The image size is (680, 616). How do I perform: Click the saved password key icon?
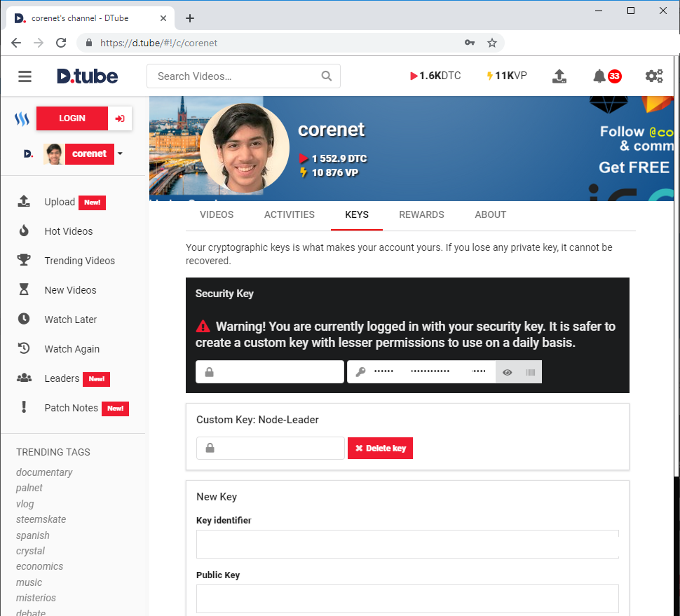coord(469,43)
